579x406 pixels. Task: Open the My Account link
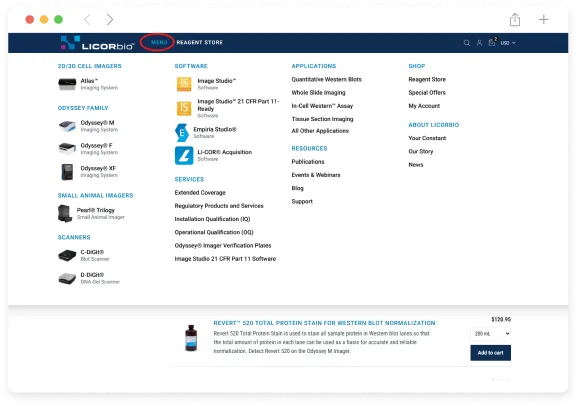(424, 106)
